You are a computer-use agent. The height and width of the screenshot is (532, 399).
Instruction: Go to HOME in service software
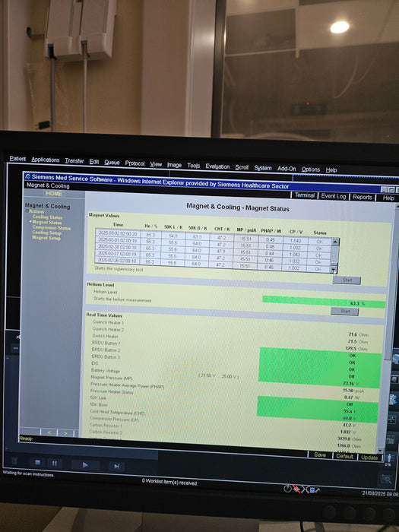(54, 194)
